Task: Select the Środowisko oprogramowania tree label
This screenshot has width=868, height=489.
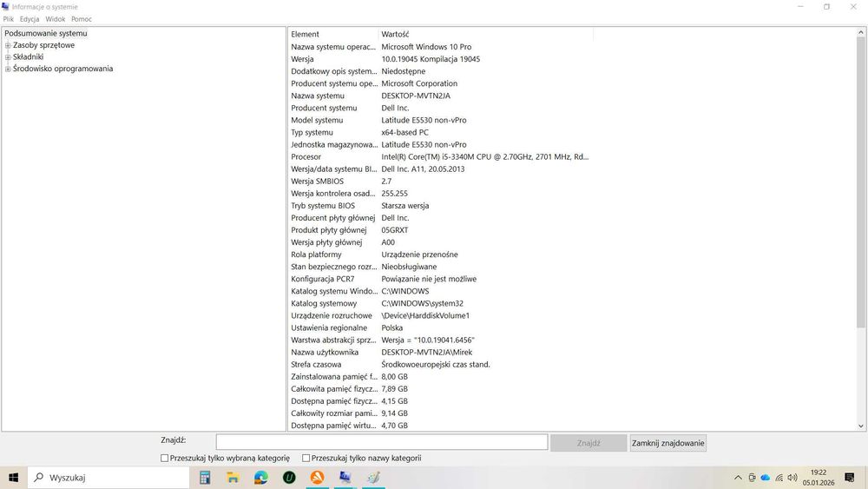Action: tap(63, 69)
